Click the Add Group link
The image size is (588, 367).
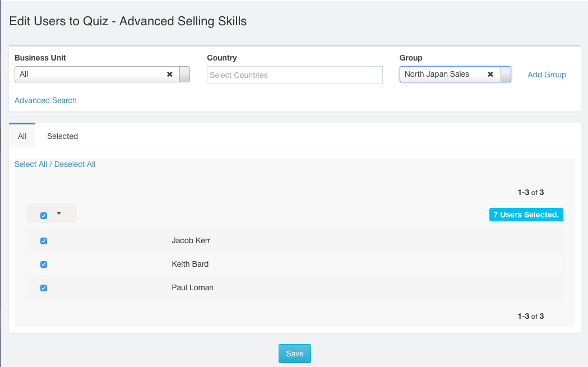coord(547,75)
